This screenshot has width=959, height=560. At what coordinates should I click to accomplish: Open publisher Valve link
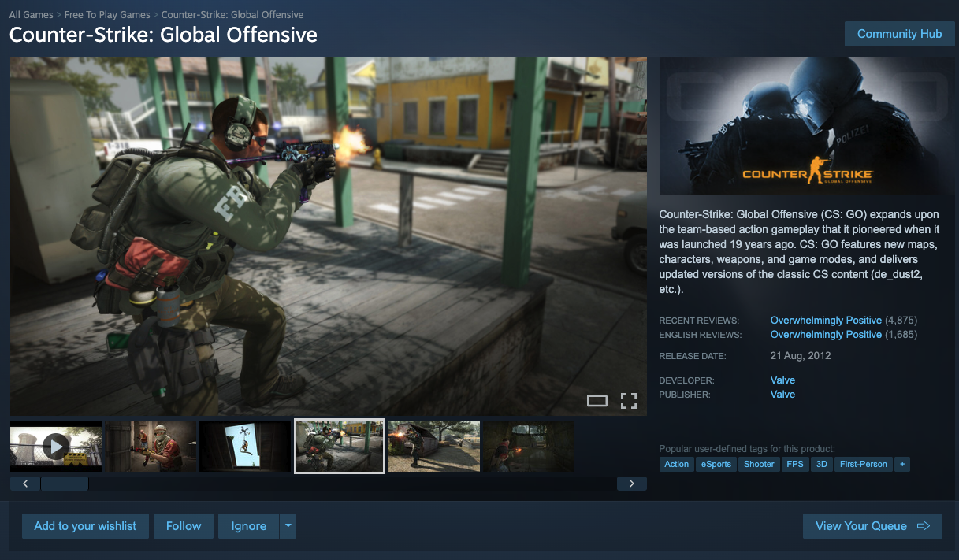point(782,395)
